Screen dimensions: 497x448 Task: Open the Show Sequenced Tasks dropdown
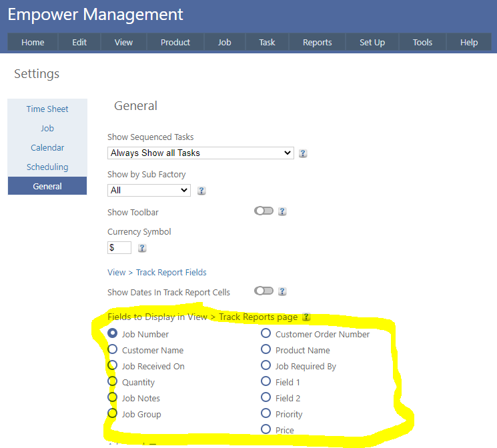(x=200, y=153)
